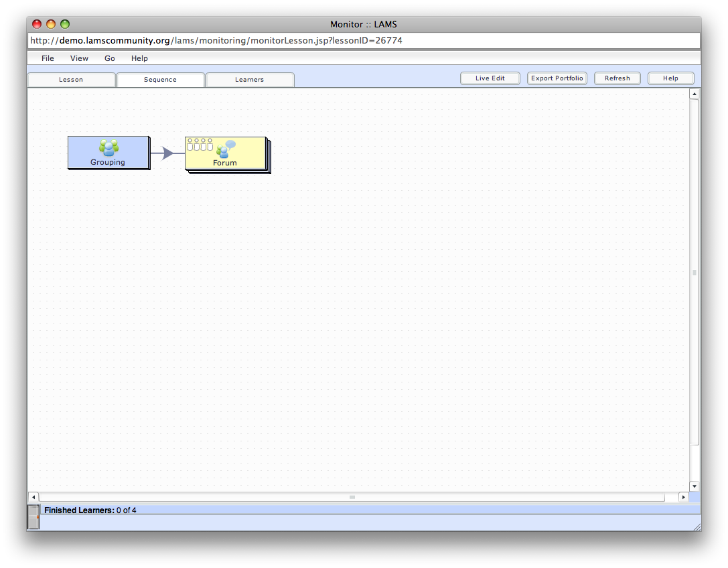Open the File menu
The width and height of the screenshot is (728, 568).
[48, 58]
